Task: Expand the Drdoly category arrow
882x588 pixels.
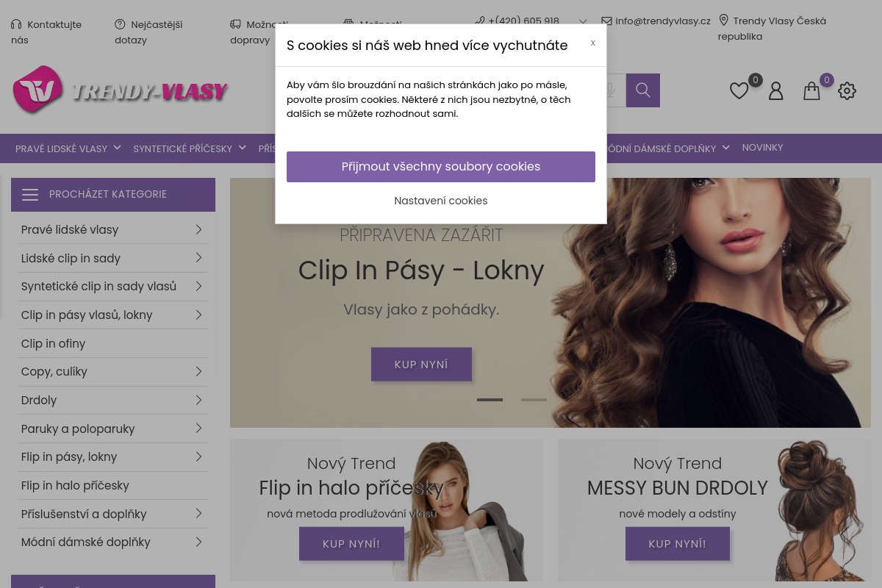Action: (x=198, y=400)
